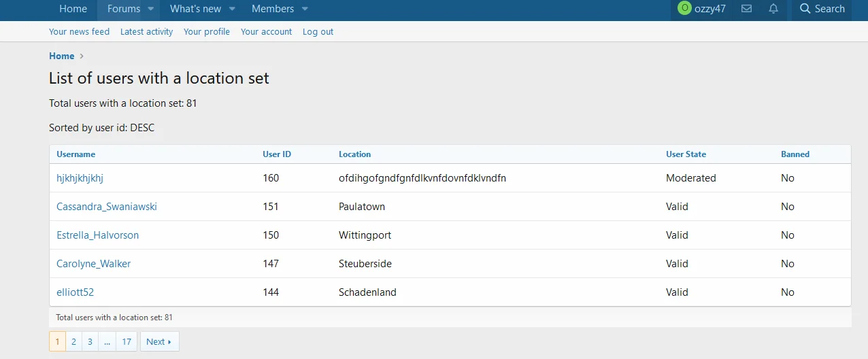868x359 pixels.
Task: Open Cassandra_Swaniawski's profile link
Action: pos(107,207)
